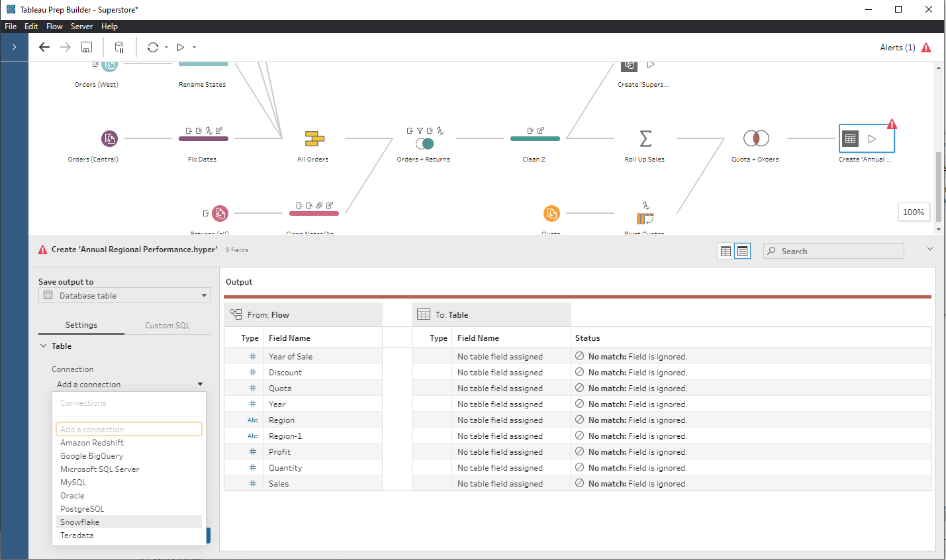This screenshot has width=946, height=560.
Task: Select the Create 'Annual...' output step icon
Action: (x=851, y=138)
